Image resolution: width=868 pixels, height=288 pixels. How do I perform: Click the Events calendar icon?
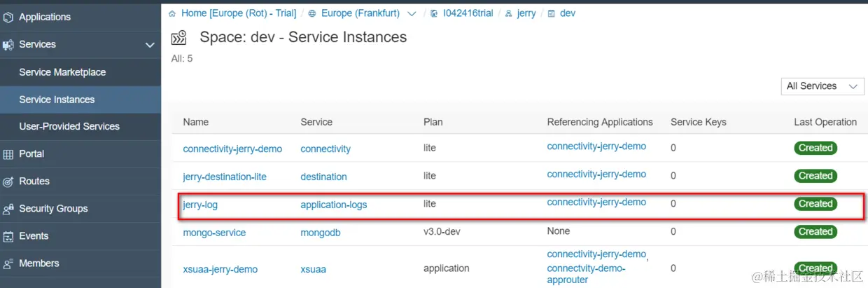tap(8, 236)
